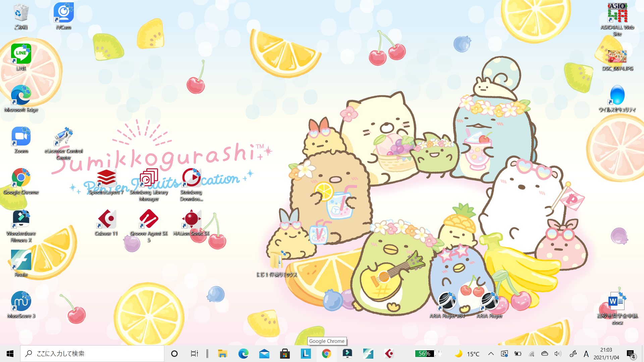Open the Zoom desktop shortcut

21,137
